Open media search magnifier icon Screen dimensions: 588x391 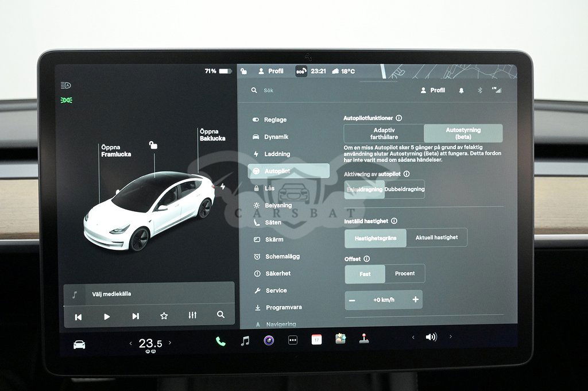[220, 315]
